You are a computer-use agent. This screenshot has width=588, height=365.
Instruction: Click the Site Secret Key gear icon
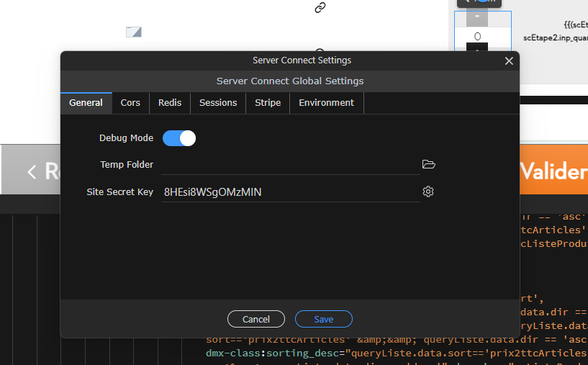click(x=428, y=191)
